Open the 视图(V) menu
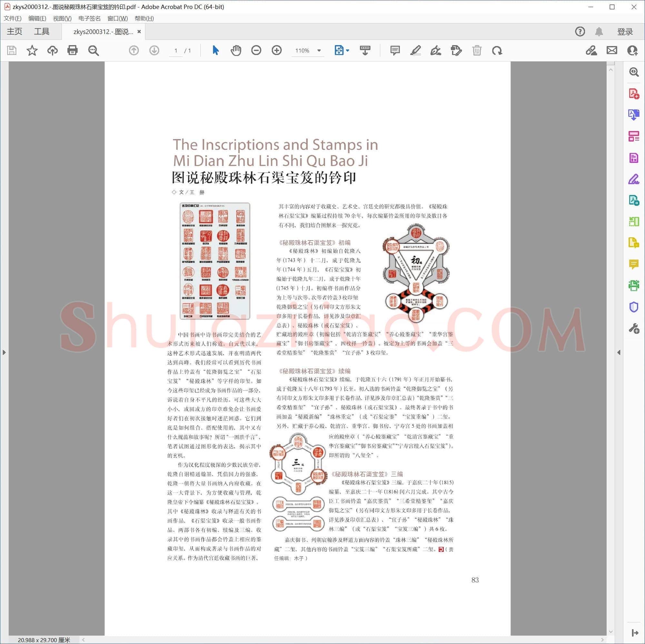 pos(63,18)
